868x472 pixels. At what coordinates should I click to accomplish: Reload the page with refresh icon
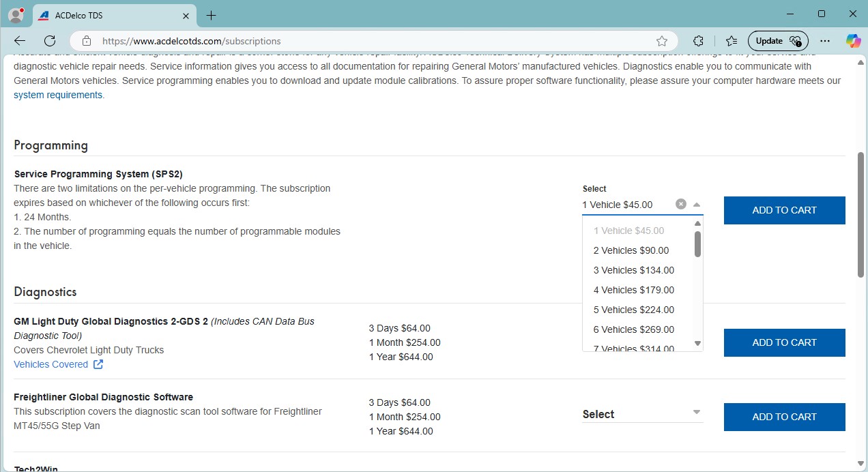click(50, 41)
